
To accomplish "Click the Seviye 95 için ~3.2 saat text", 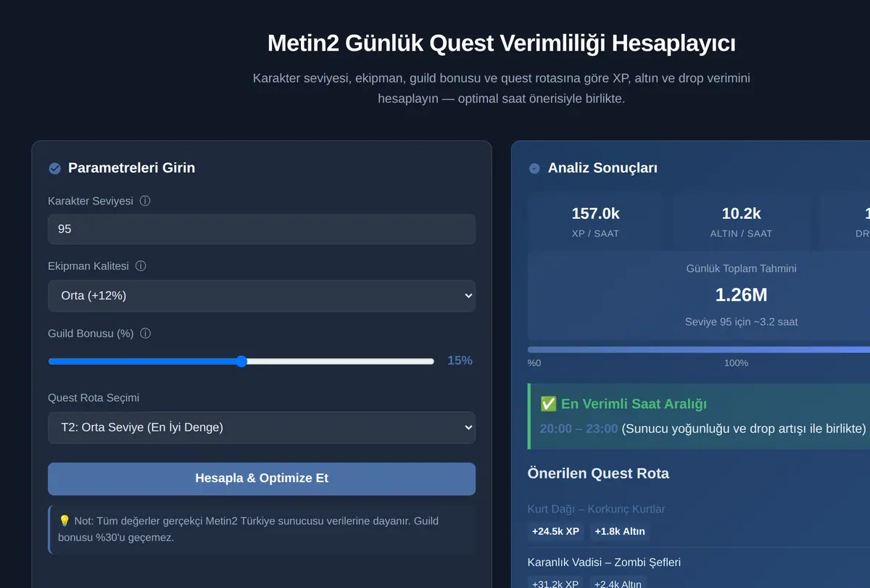I will pyautogui.click(x=741, y=322).
